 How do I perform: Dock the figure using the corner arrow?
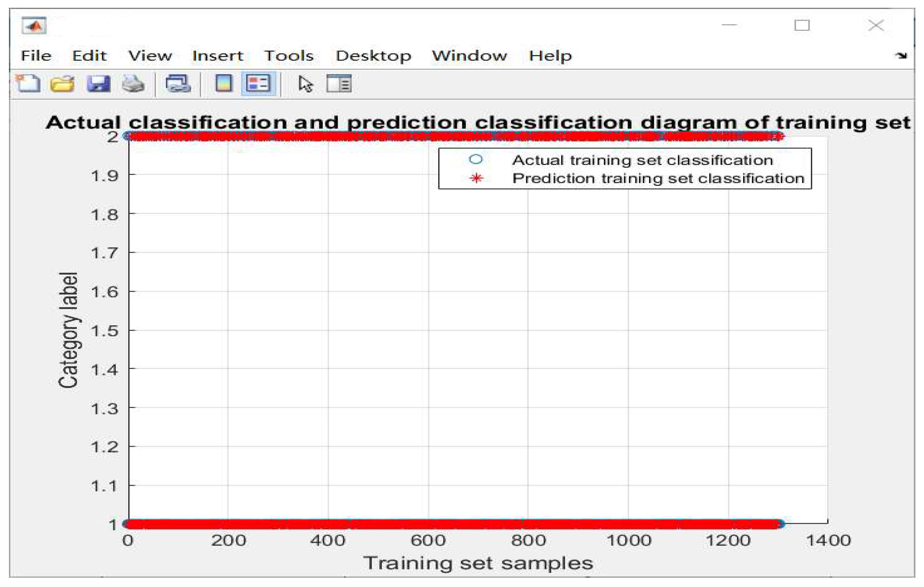pos(901,56)
